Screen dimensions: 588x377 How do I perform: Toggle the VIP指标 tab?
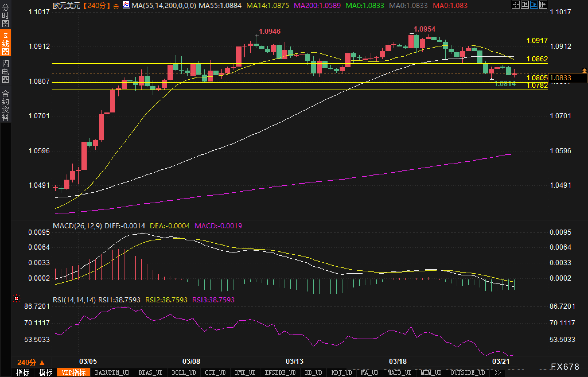pyautogui.click(x=74, y=373)
